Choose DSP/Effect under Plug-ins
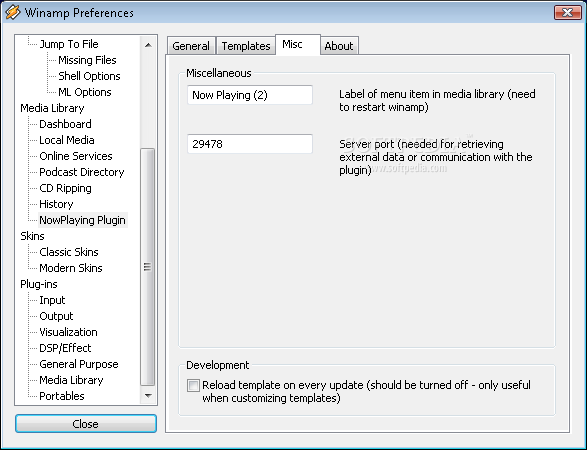Image resolution: width=587 pixels, height=450 pixels. click(65, 348)
